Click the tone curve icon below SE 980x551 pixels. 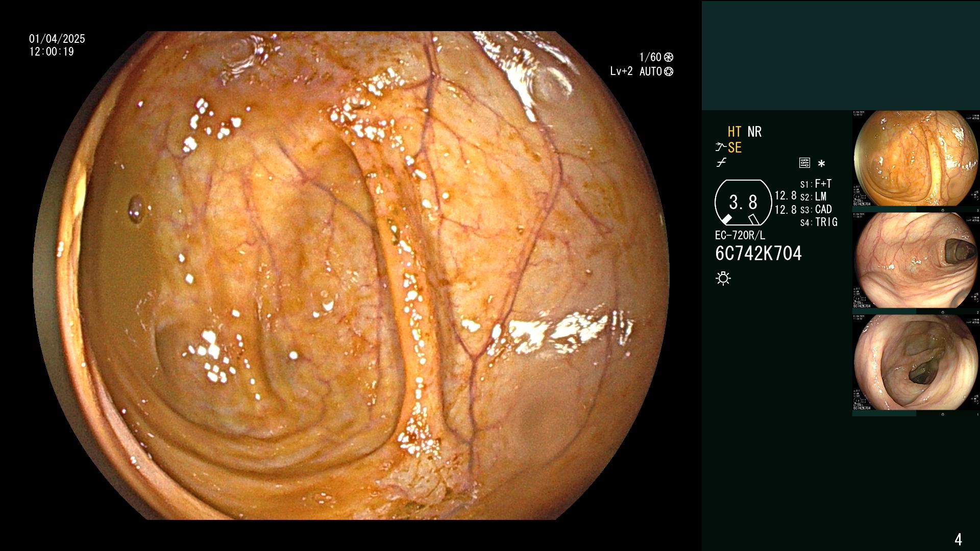721,163
